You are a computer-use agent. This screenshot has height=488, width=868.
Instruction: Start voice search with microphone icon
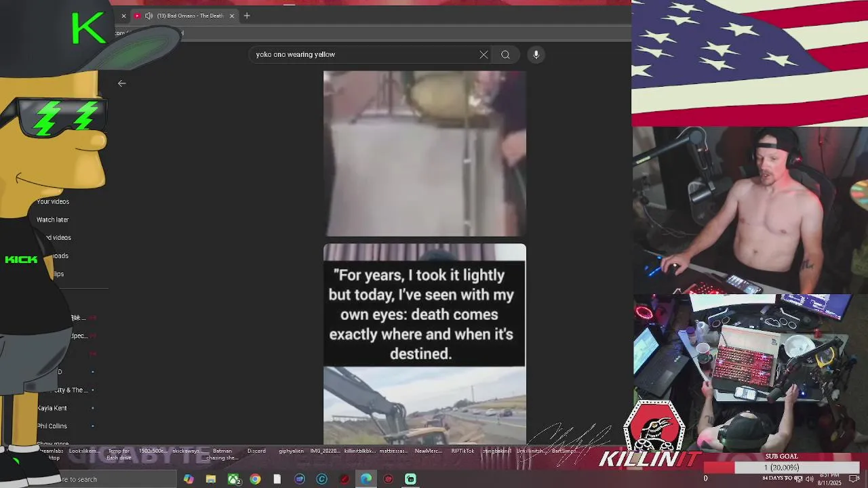tap(536, 54)
